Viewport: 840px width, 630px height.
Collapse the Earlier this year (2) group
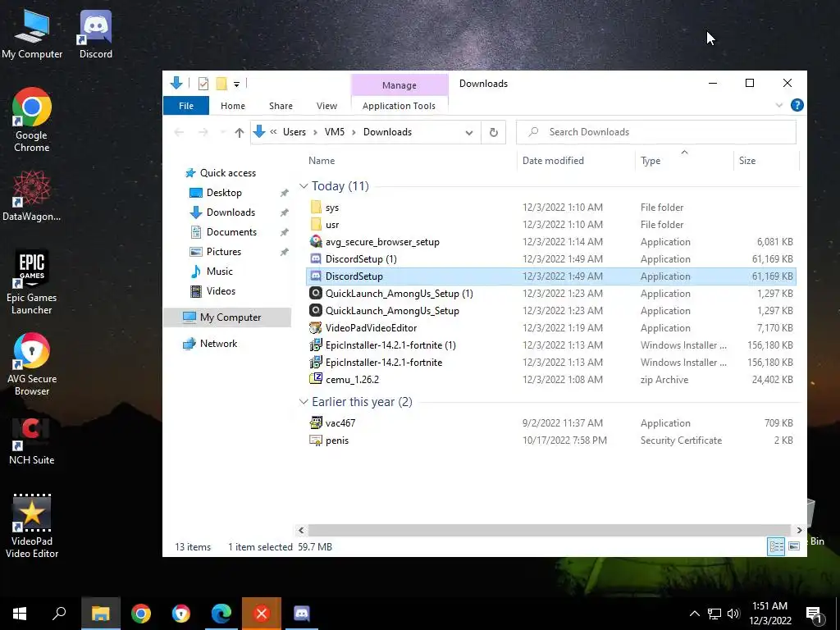tap(304, 402)
